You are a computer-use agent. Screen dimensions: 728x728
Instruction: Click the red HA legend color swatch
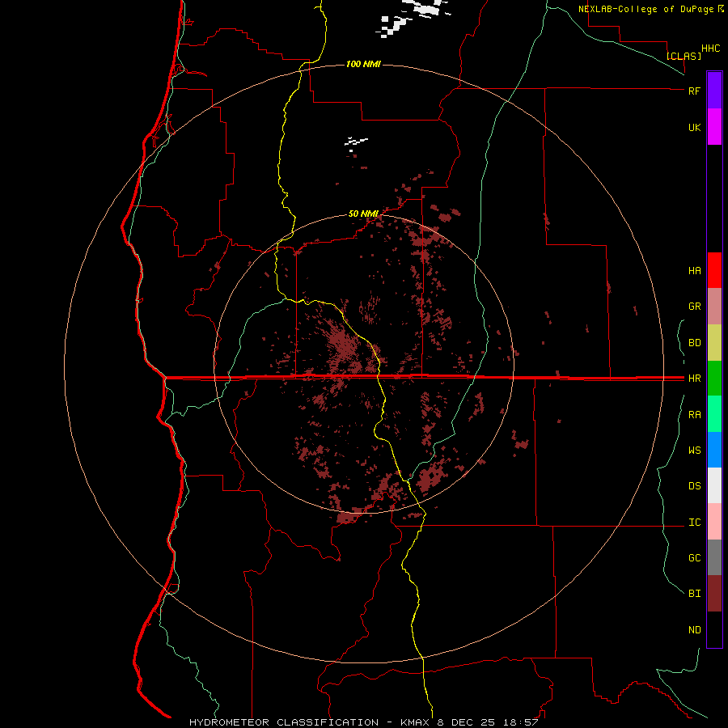(714, 270)
